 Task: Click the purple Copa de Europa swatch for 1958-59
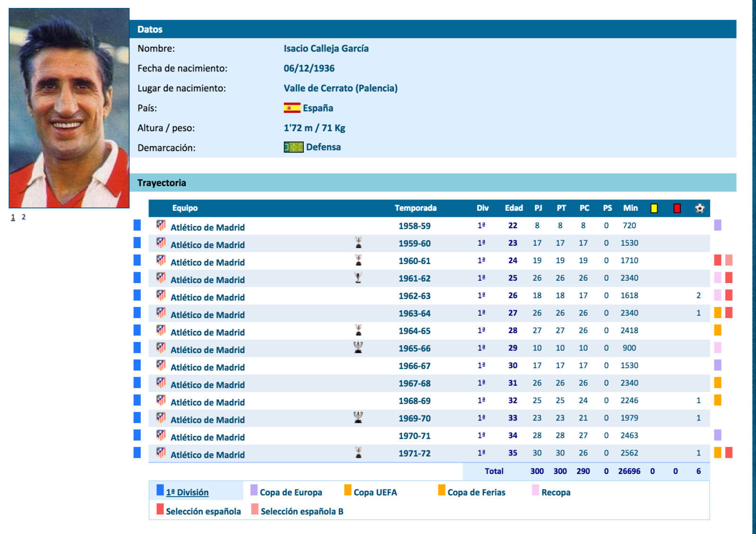point(718,225)
